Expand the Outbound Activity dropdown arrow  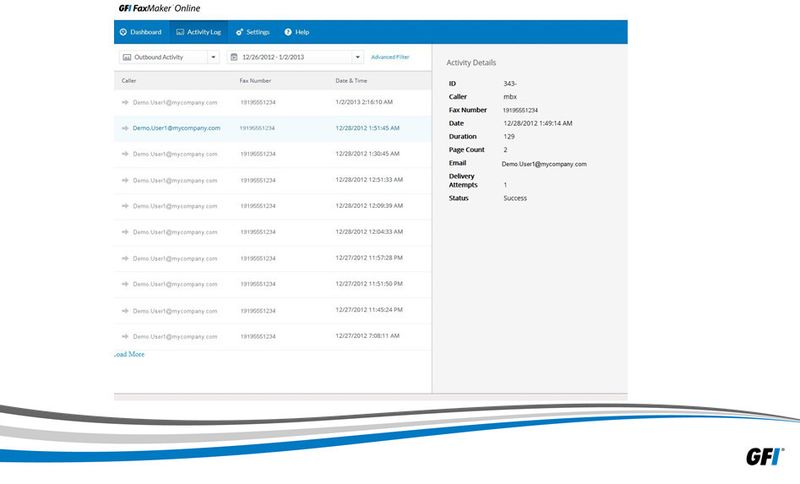coord(213,57)
